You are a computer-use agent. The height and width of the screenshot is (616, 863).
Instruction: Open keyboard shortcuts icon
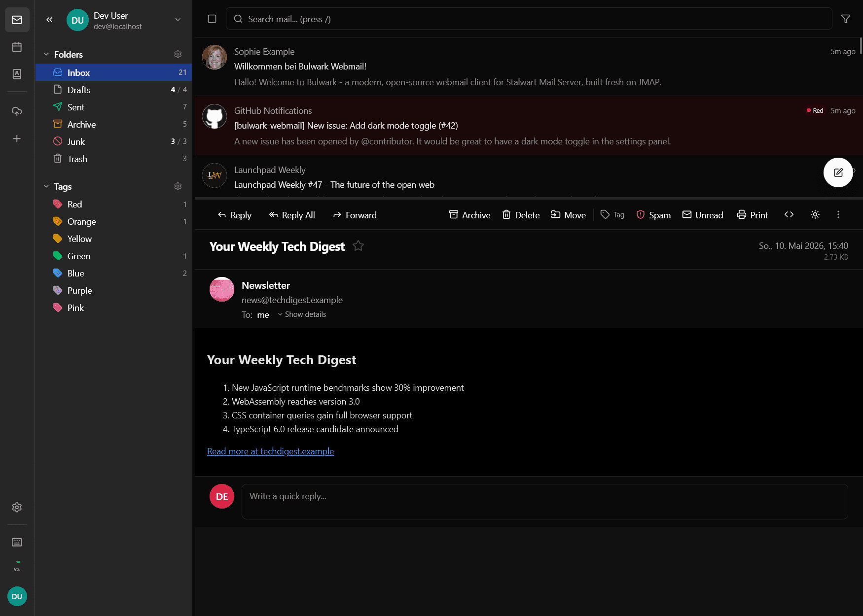click(x=17, y=542)
